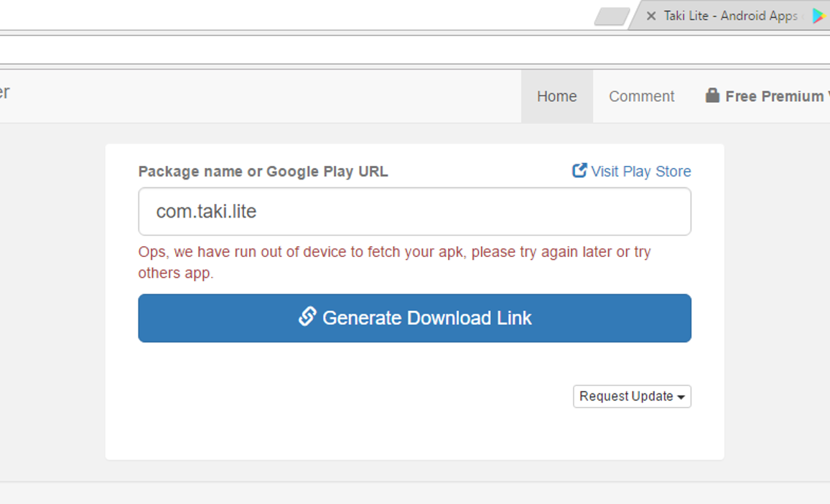Expand the Request Update dropdown
This screenshot has width=830, height=504.
tap(626, 396)
